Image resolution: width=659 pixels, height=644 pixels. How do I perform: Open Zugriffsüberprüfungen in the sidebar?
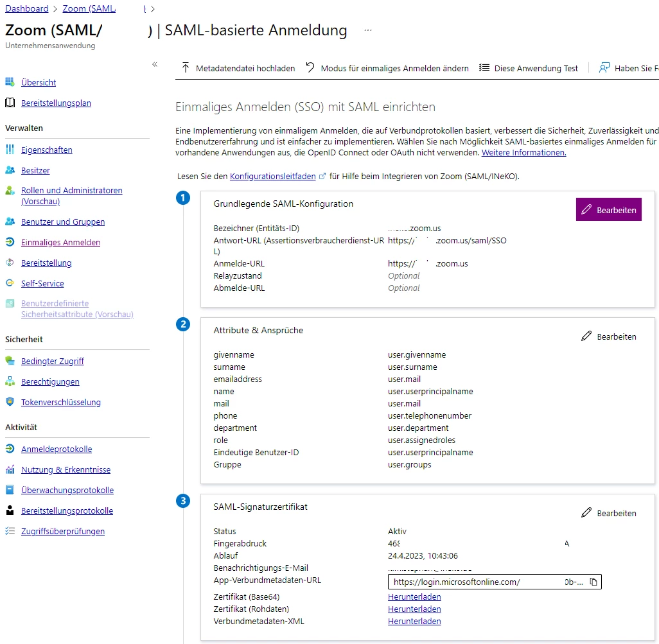coord(62,532)
